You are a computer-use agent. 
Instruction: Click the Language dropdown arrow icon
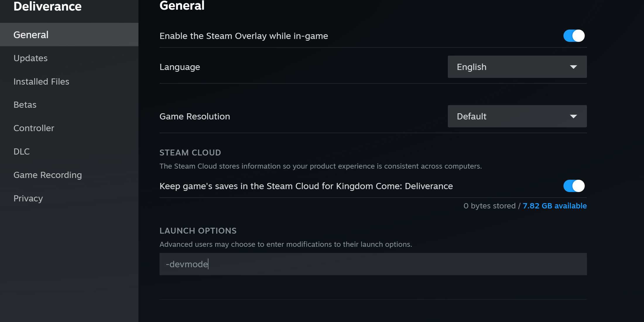pyautogui.click(x=573, y=67)
